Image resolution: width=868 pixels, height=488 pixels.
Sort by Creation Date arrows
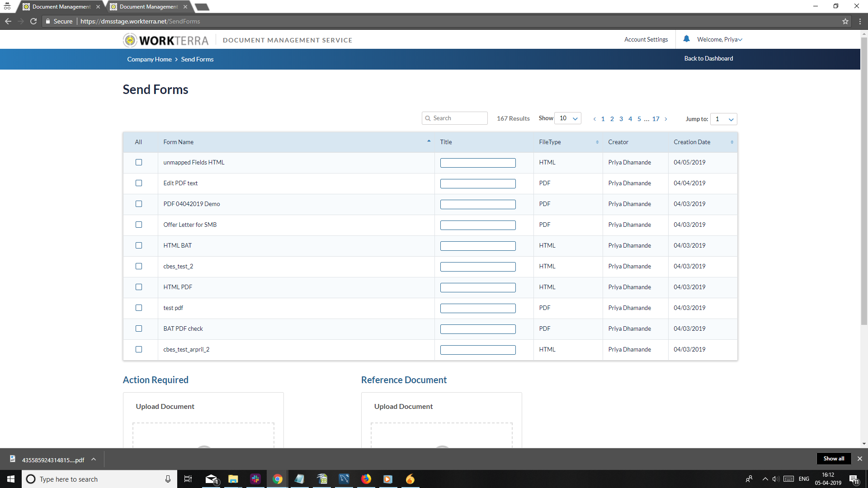(732, 142)
